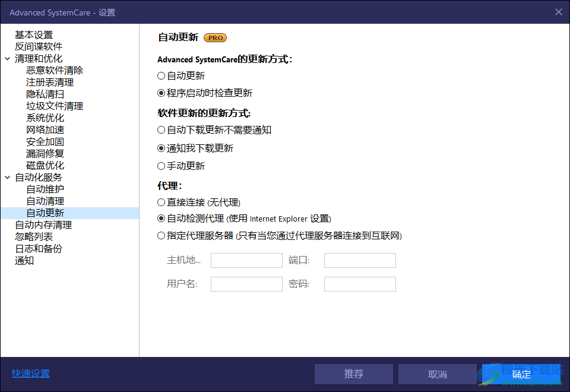Open 通知 settings in sidebar
The height and width of the screenshot is (392, 570).
(x=24, y=261)
